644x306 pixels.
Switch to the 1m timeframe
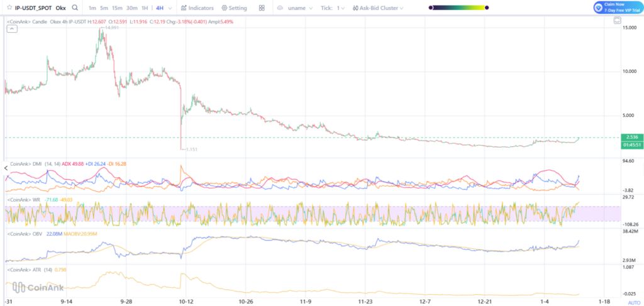coord(92,8)
